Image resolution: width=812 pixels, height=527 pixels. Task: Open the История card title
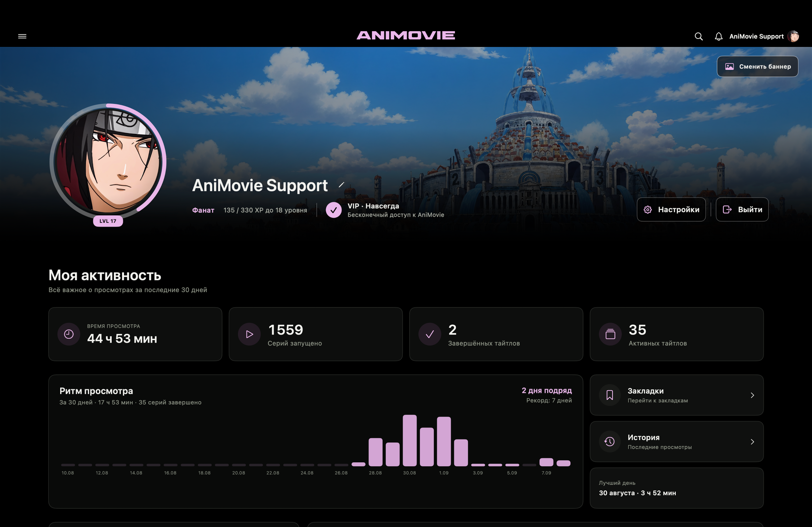click(x=643, y=437)
